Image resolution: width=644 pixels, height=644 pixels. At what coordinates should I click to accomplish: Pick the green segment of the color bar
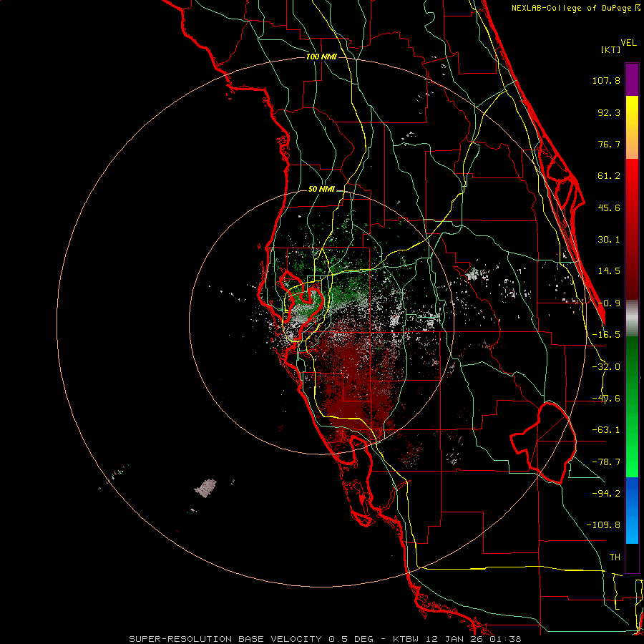tap(632, 406)
